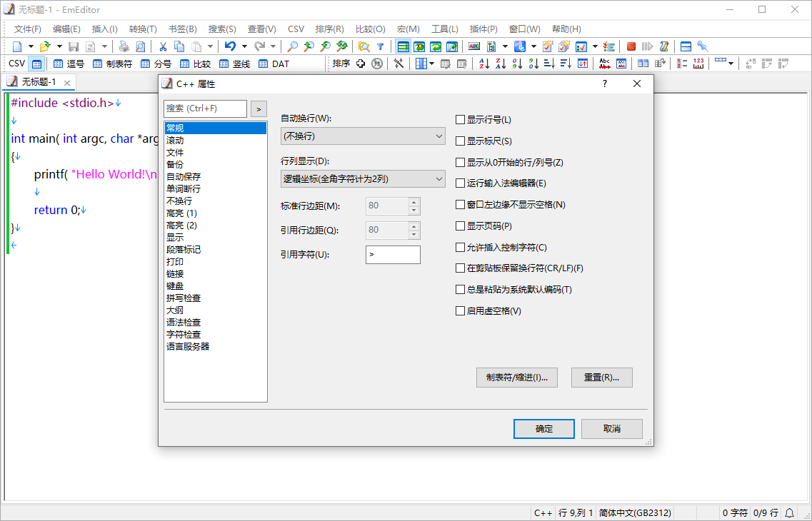
Task: Start macro recording with the red record icon
Action: 631,46
